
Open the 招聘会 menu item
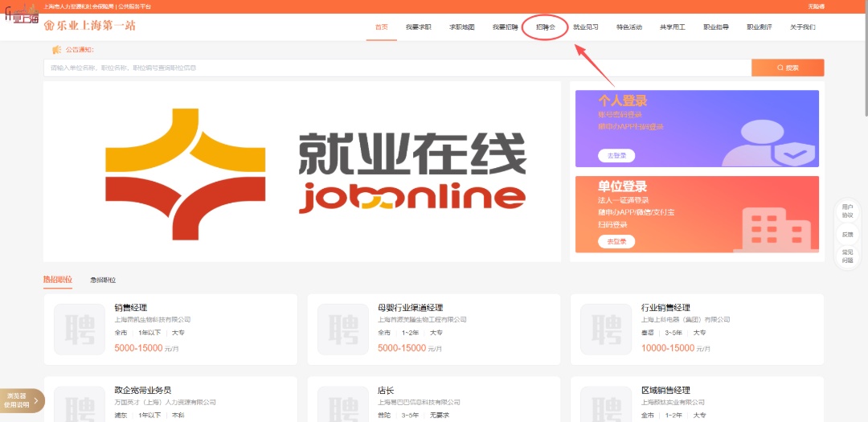546,27
